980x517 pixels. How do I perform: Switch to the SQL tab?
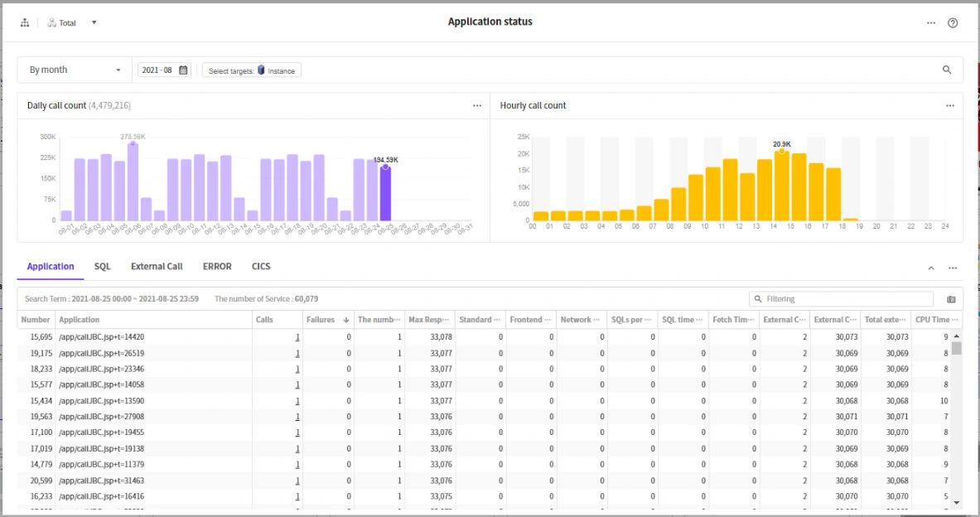click(103, 266)
